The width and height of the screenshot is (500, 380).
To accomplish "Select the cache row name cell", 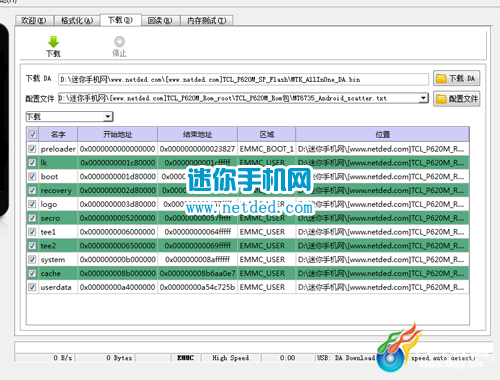I will (58, 273).
